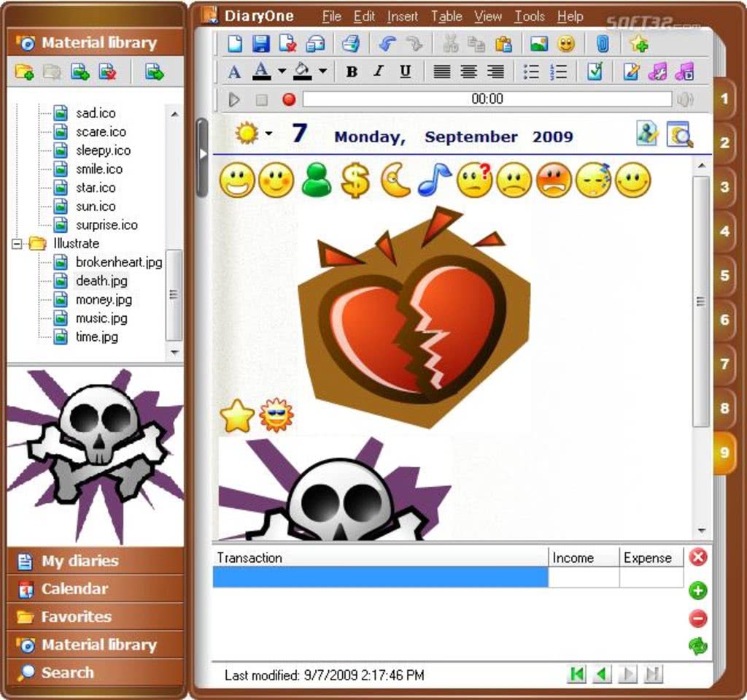Click the paperclip attachment icon
Viewport: 747px width, 700px height.
click(x=602, y=44)
